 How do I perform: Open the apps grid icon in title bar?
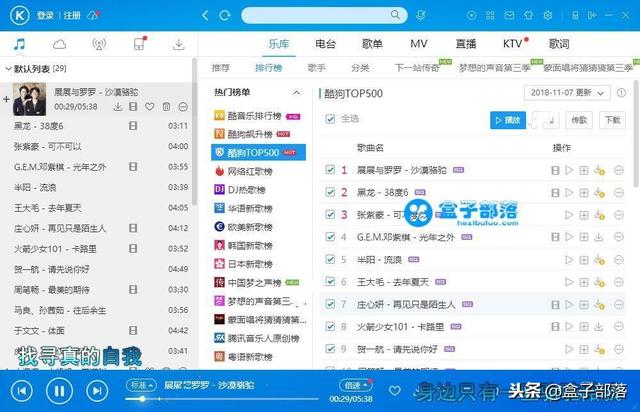click(490, 16)
